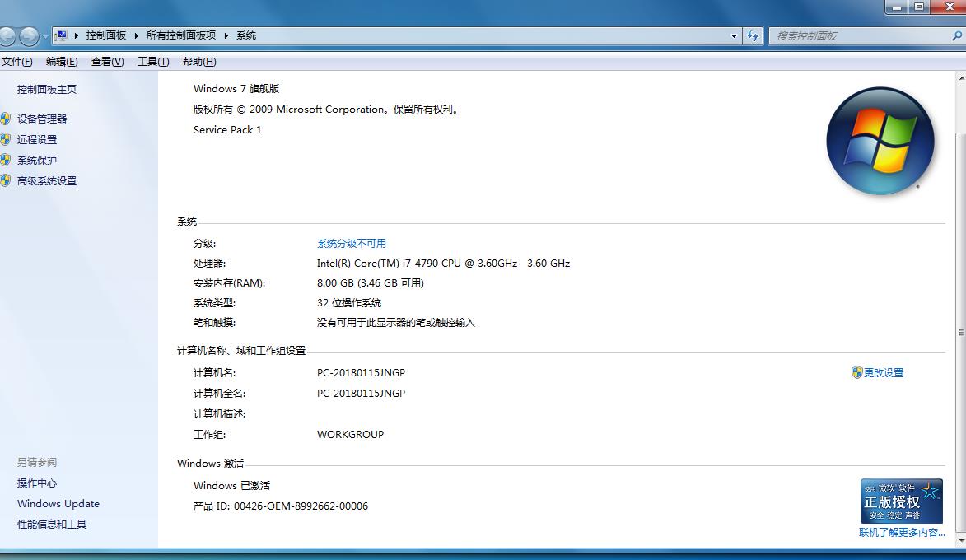This screenshot has width=966, height=560.
Task: Open the 工具(T) menu
Action: (153, 62)
